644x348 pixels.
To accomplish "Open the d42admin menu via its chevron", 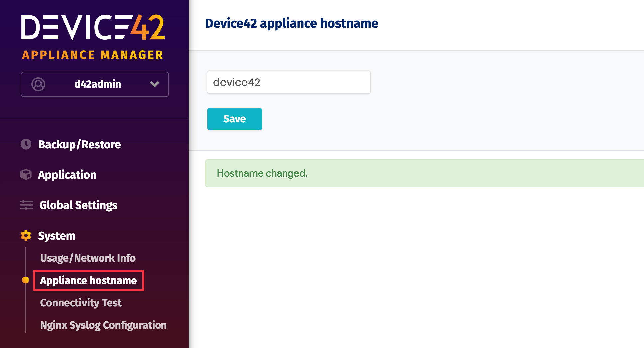I will point(154,84).
